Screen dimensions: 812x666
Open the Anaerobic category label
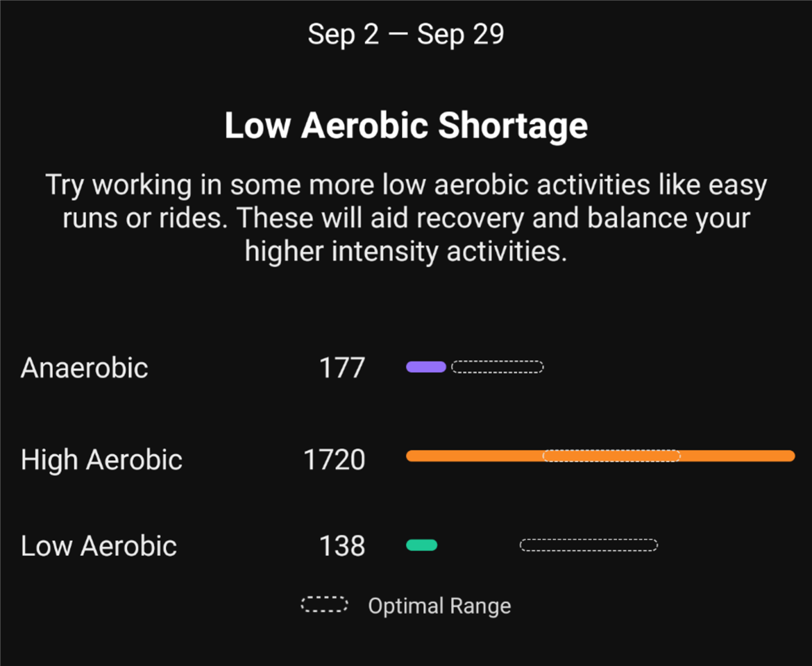84,368
